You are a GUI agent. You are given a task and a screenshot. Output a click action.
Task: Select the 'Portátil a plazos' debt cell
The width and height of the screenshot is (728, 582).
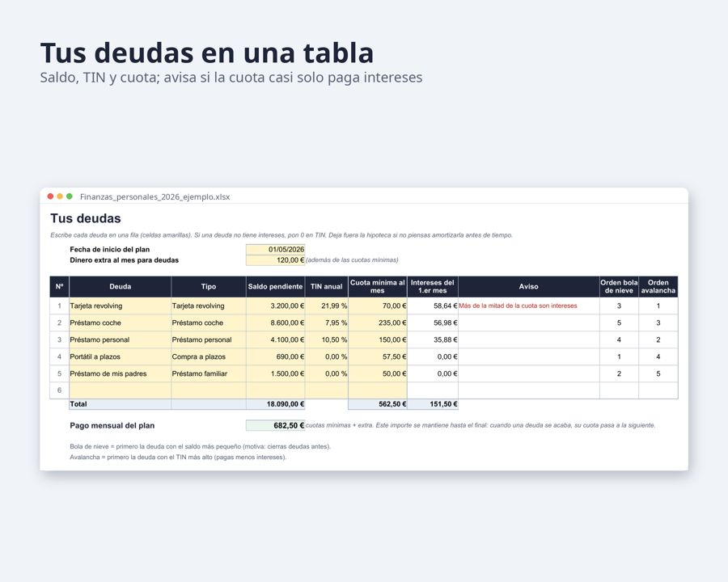tap(121, 356)
